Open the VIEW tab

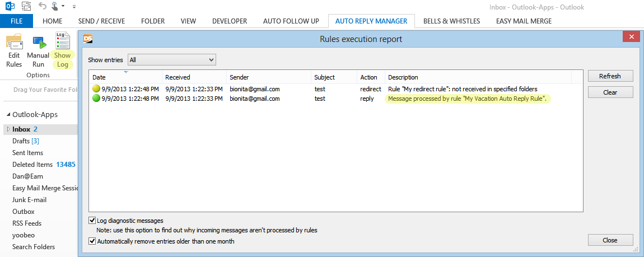[x=189, y=21]
